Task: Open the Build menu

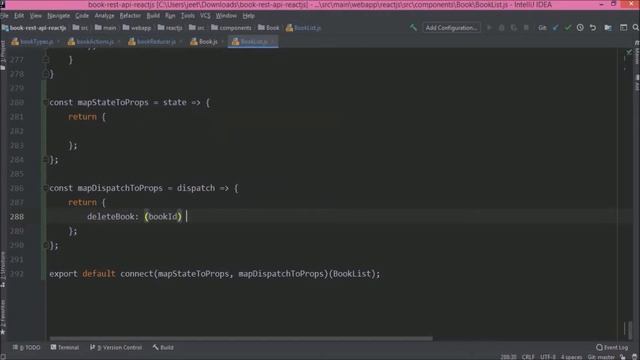Action: (153, 16)
